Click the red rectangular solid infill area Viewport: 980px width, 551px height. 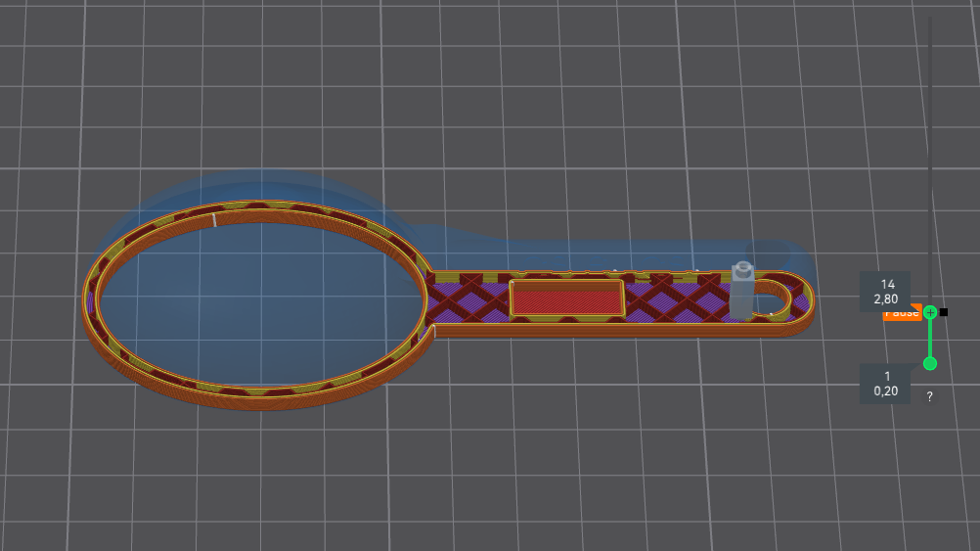tap(567, 301)
